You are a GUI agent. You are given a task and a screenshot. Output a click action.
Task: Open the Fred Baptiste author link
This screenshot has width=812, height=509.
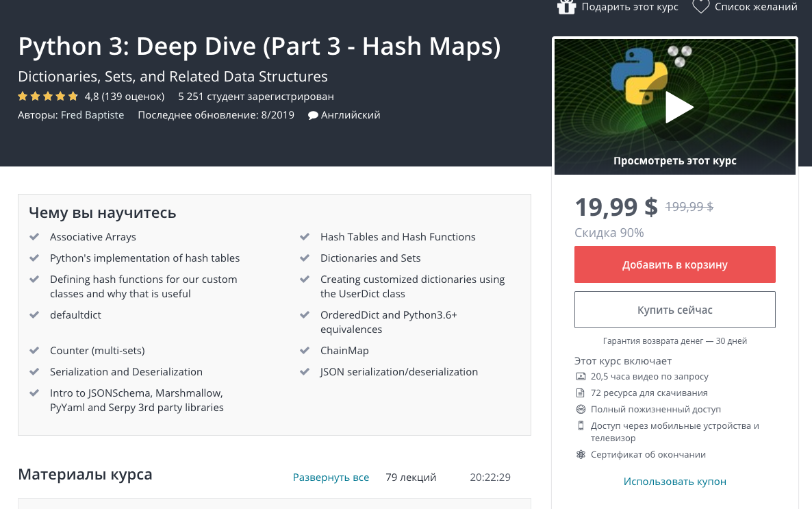92,115
